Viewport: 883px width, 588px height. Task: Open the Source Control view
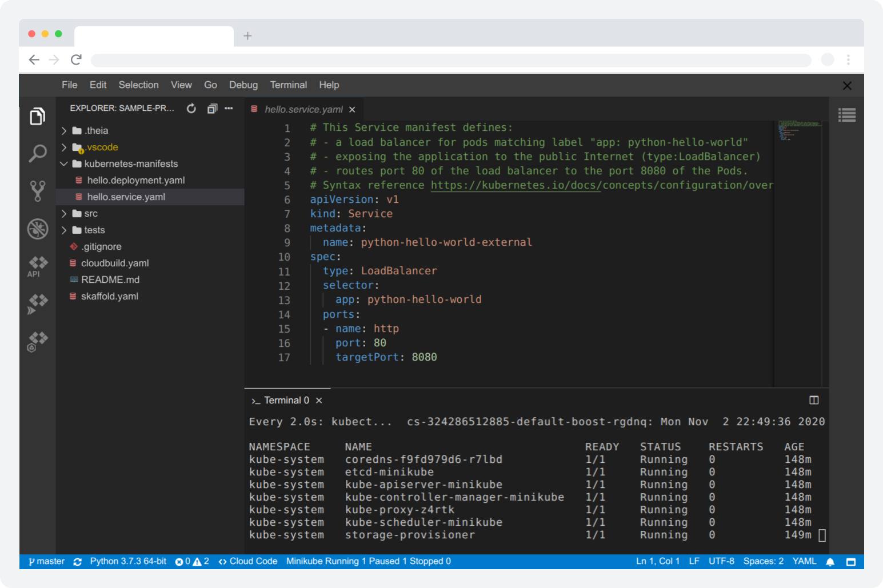pos(37,191)
